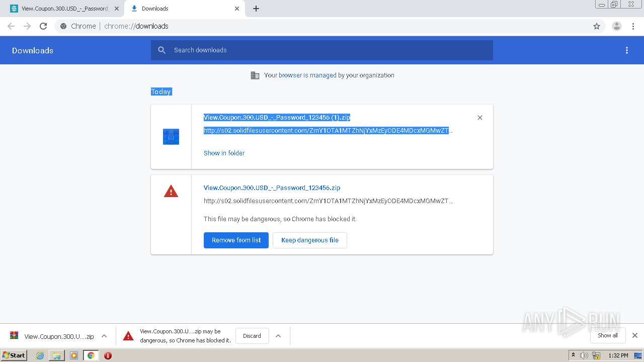This screenshot has width=644, height=362.
Task: Show hidden system tray icons
Action: (x=573, y=355)
